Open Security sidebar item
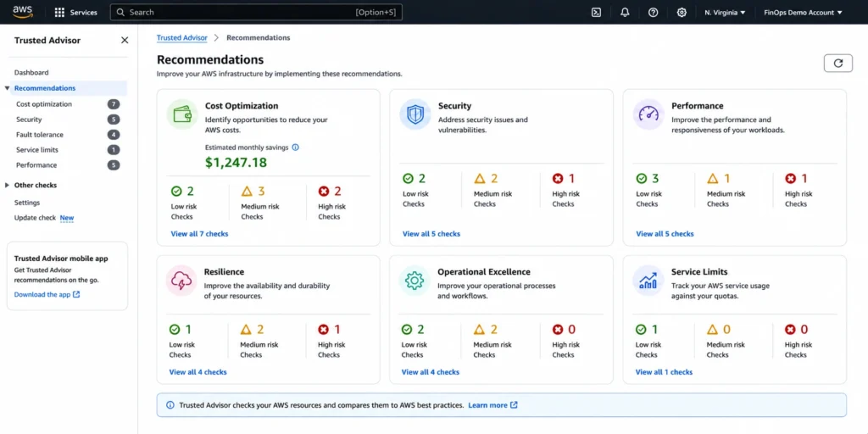This screenshot has height=434, width=868. (29, 120)
